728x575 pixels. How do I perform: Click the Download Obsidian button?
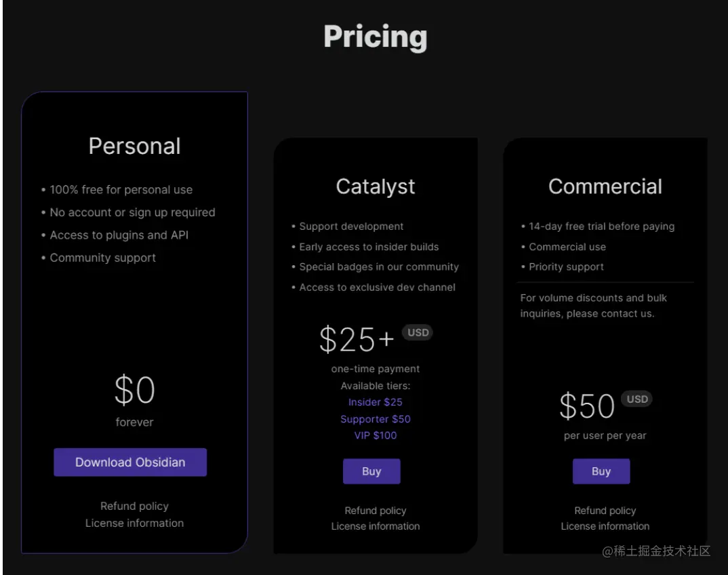[130, 462]
